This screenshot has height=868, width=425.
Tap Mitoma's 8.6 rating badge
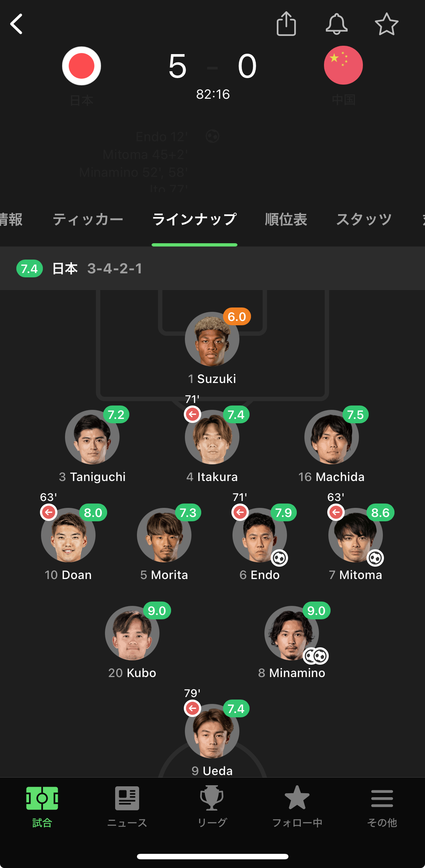380,513
